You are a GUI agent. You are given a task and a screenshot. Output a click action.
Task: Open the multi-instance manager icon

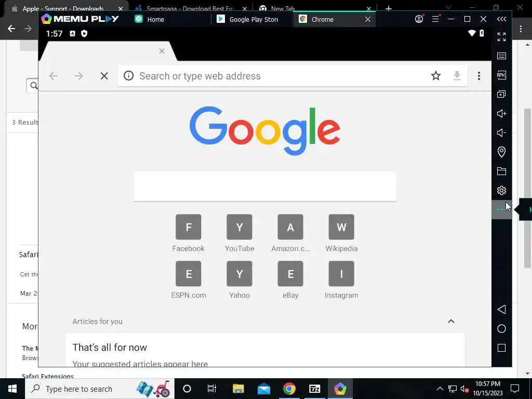501,95
